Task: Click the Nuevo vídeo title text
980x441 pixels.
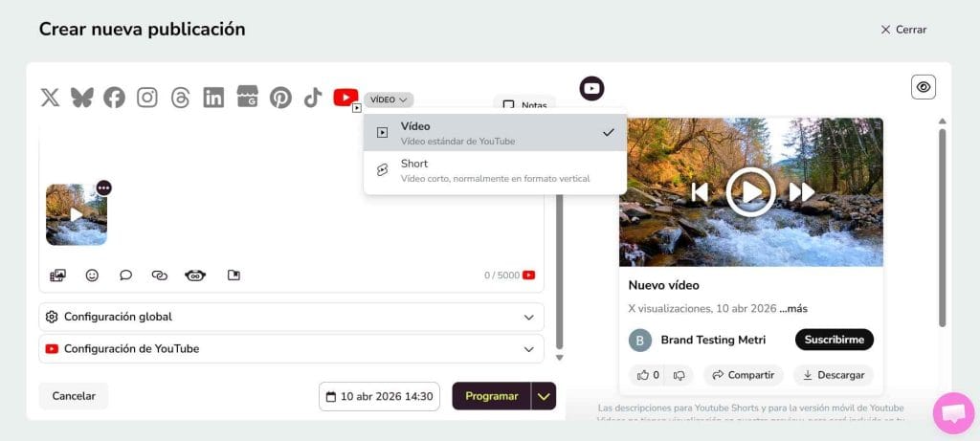Action: 664,285
